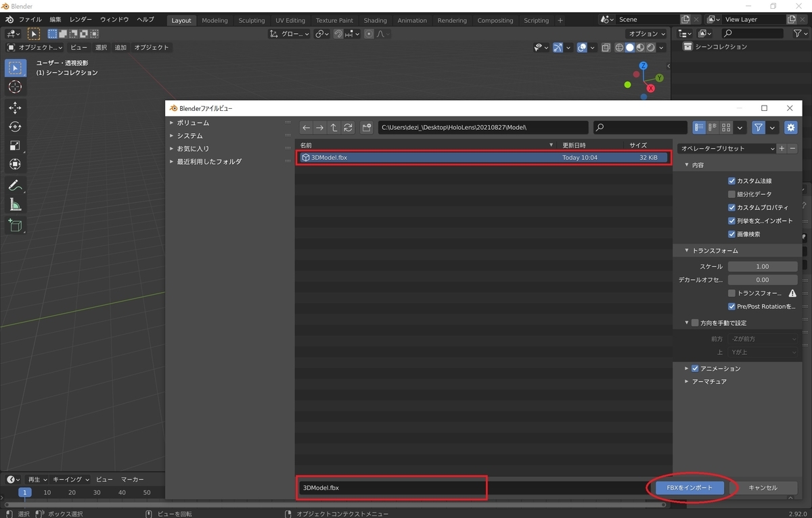This screenshot has height=518, width=812.
Task: Enable トランスフォー... apply checkbox
Action: tap(731, 293)
